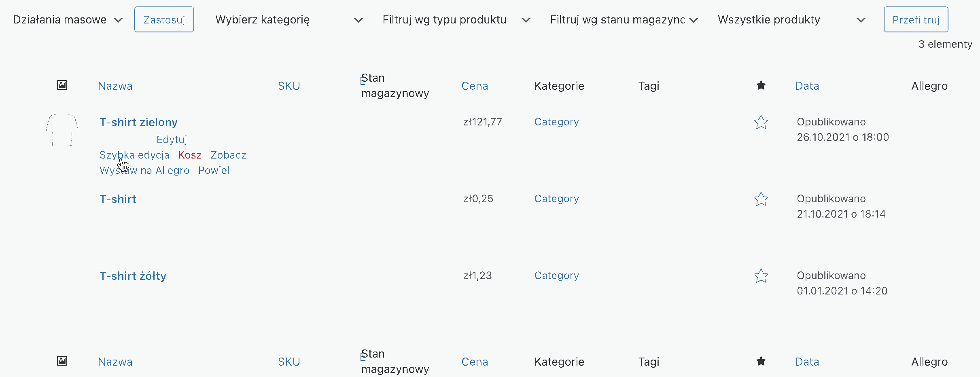Image resolution: width=980 pixels, height=377 pixels.
Task: Toggle featured star for plain T-shirt
Action: 761,199
